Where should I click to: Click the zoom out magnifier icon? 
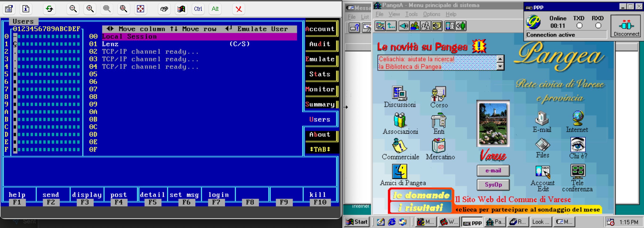pos(73,9)
